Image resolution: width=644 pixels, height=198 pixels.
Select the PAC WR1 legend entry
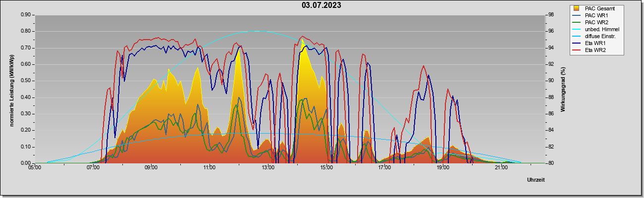click(595, 15)
